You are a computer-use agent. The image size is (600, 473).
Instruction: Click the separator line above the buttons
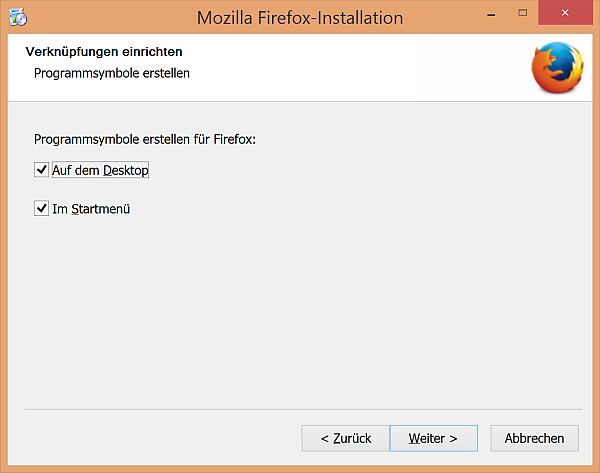303,409
